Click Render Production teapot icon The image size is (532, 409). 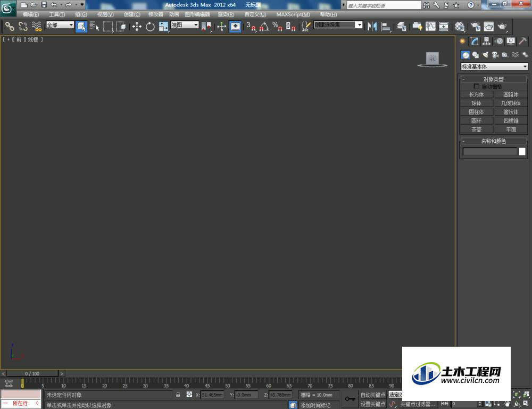pos(502,26)
